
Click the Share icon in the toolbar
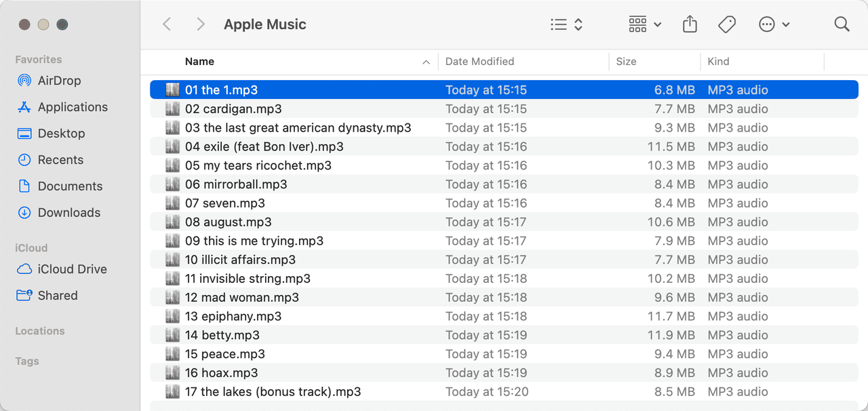click(x=690, y=24)
